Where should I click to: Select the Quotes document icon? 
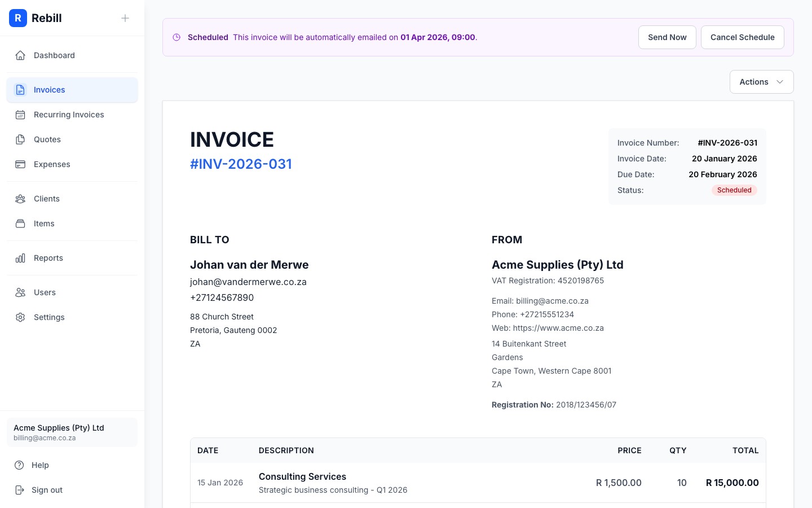click(x=20, y=139)
